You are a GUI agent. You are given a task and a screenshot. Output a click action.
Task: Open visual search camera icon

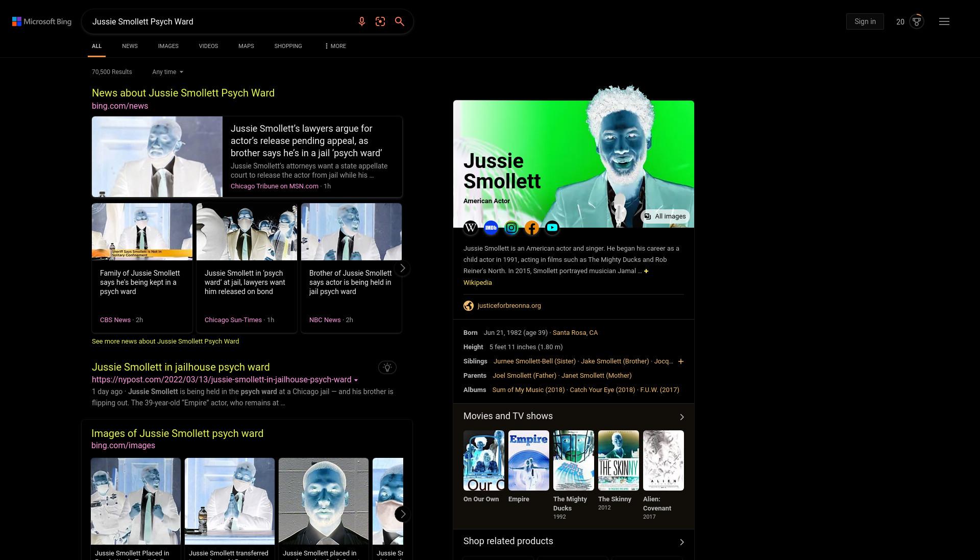(380, 21)
